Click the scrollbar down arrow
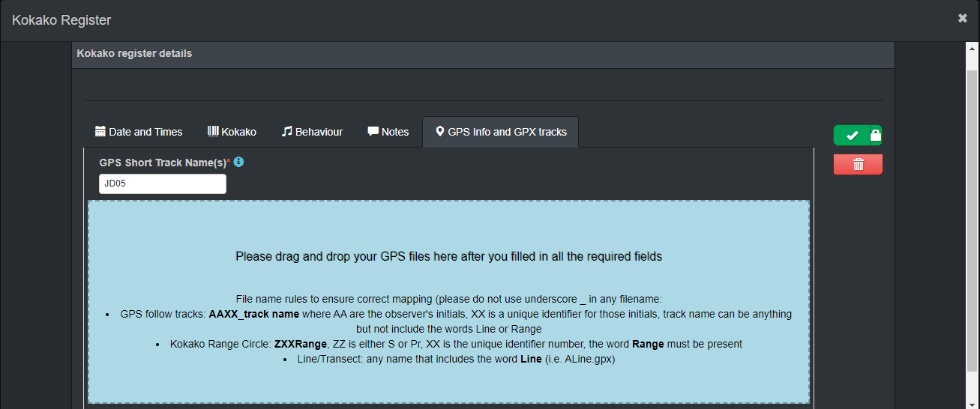Image resolution: width=980 pixels, height=409 pixels. pos(973,402)
